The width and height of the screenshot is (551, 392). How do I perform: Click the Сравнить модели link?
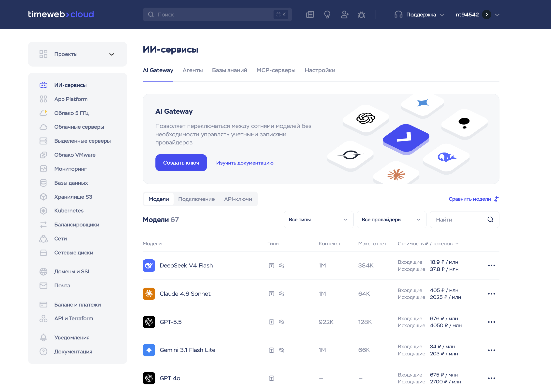(473, 199)
